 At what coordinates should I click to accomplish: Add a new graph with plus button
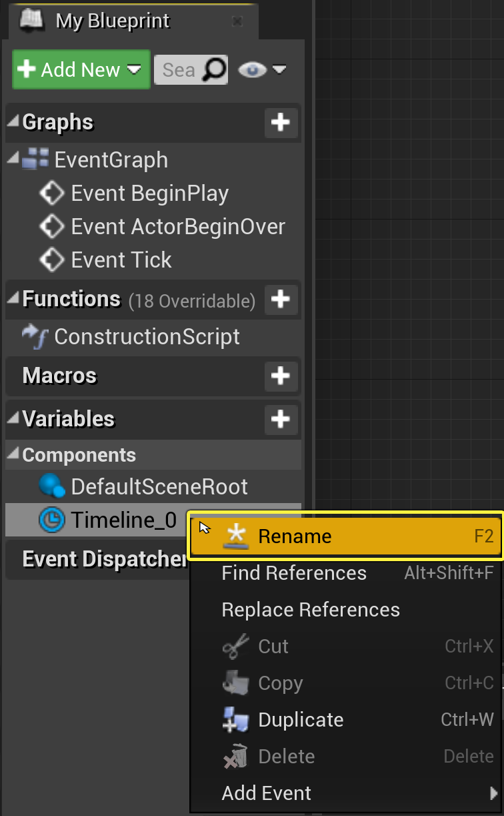281,122
